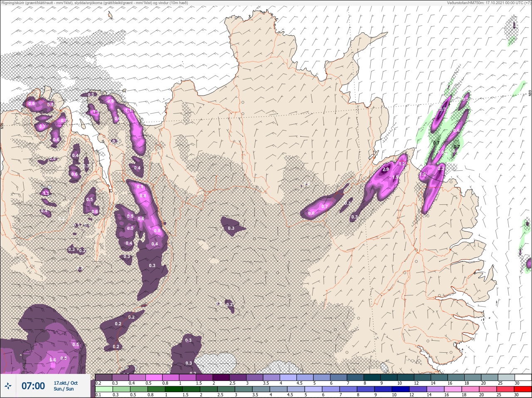Click the '0.9' precipitation value on the map

[x=140, y=187]
